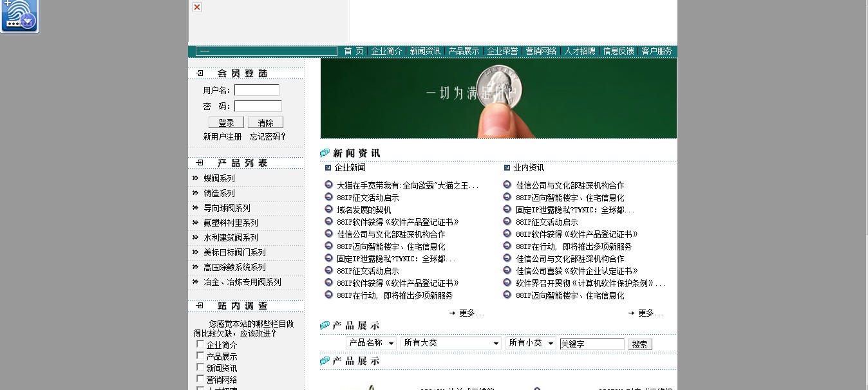Open the 佳信公司喜获《软件企业认定证书》 article
Screen dimensions: 868x390
[x=577, y=271]
